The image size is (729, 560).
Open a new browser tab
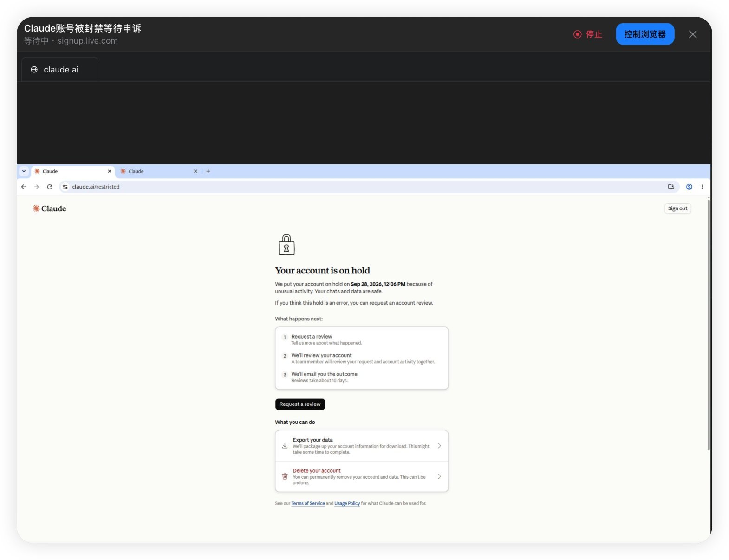[x=208, y=171]
